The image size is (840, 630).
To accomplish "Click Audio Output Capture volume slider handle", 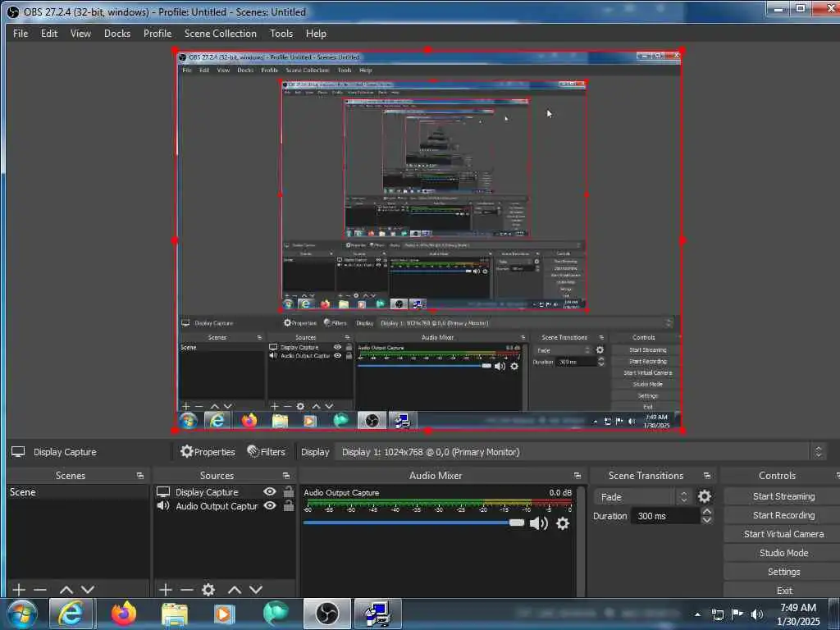I will point(517,523).
